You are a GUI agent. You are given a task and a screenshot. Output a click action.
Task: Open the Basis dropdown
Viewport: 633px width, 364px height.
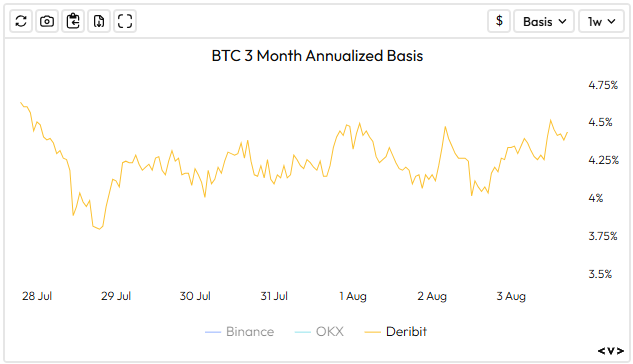(544, 21)
